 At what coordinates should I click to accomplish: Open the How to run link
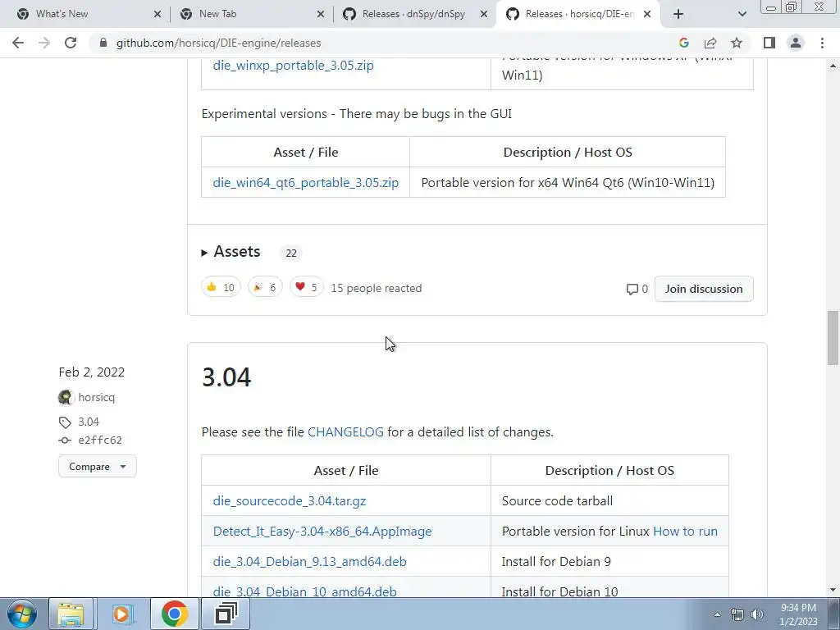point(685,532)
